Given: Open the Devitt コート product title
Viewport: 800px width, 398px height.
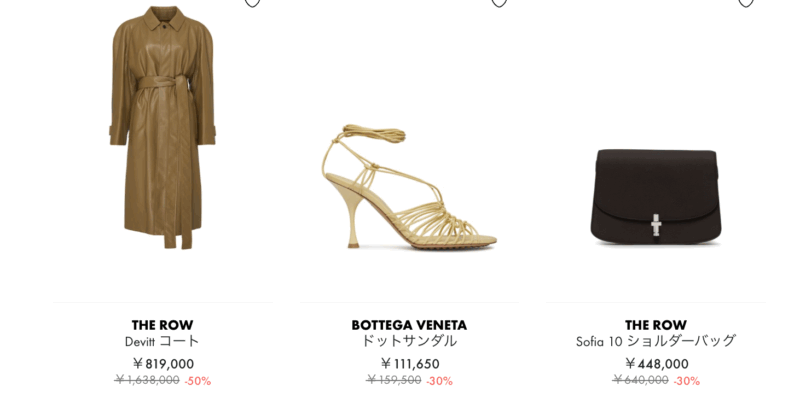Looking at the screenshot, I should coord(162,341).
